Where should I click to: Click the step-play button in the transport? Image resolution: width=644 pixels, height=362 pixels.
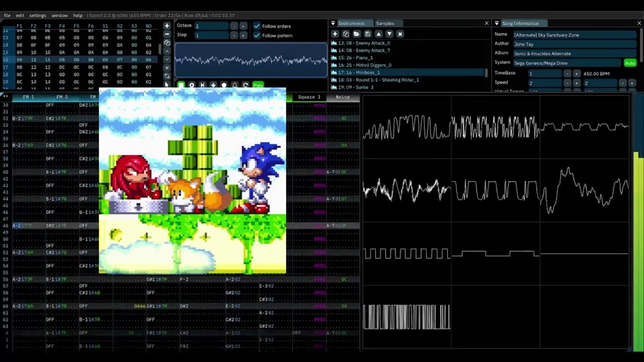tap(202, 85)
